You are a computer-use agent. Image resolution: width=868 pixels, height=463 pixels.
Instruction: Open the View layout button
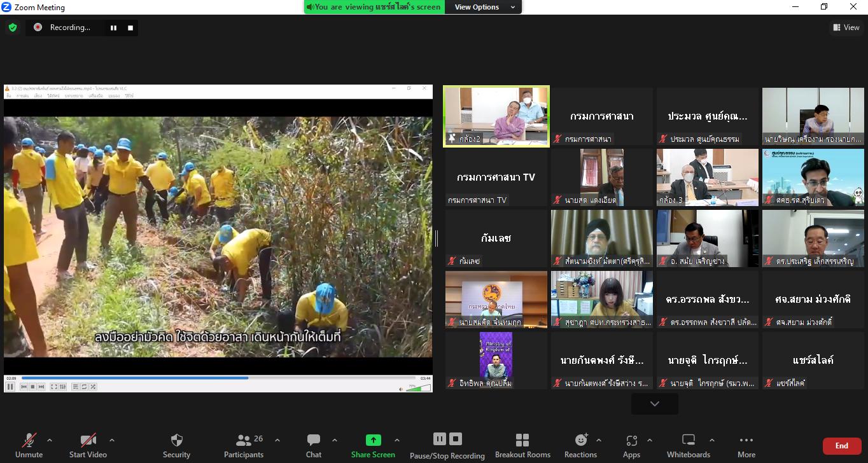pyautogui.click(x=846, y=27)
